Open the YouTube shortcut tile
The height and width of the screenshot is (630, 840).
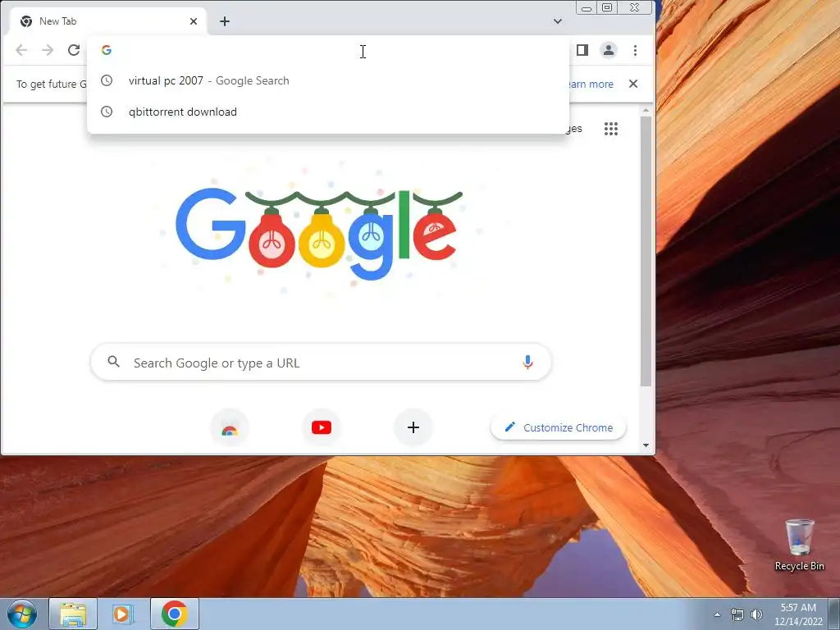[x=322, y=428]
